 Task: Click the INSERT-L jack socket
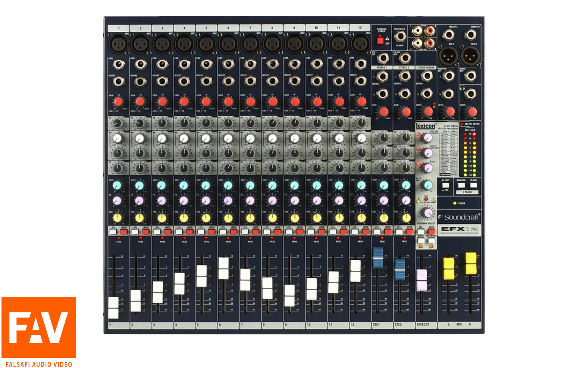pos(448,35)
